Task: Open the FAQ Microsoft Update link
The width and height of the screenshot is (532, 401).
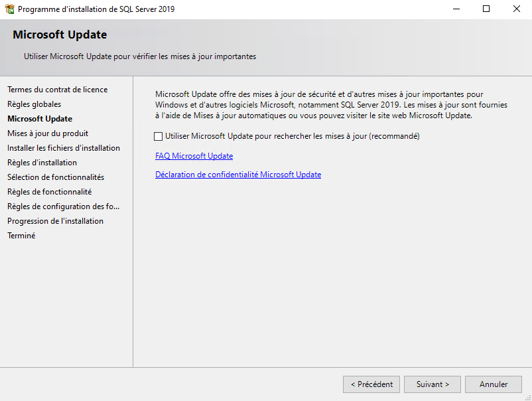Action: tap(194, 156)
